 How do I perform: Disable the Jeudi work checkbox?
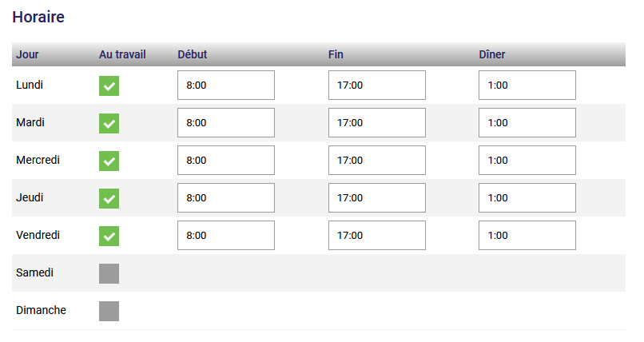[x=109, y=198]
